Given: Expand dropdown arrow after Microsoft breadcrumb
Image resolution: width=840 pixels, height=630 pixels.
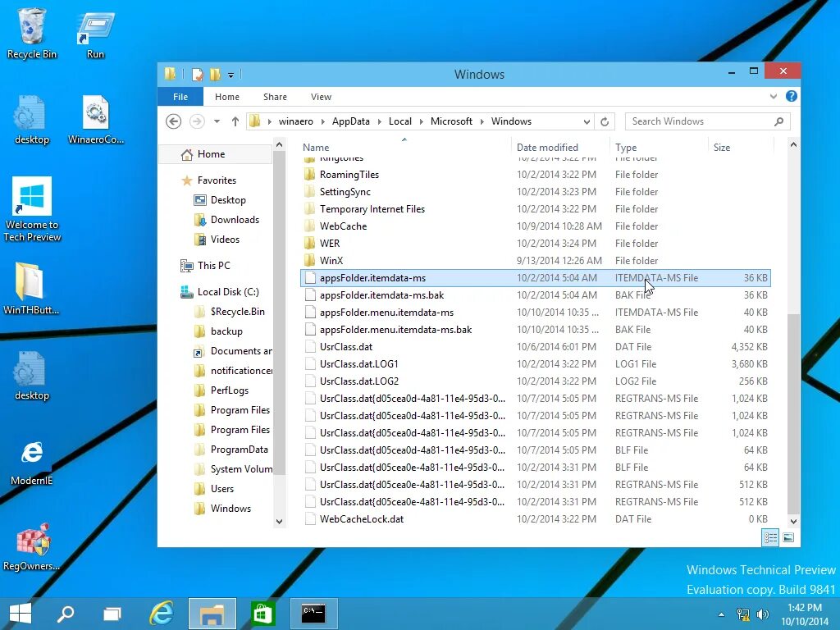Looking at the screenshot, I should [x=481, y=121].
